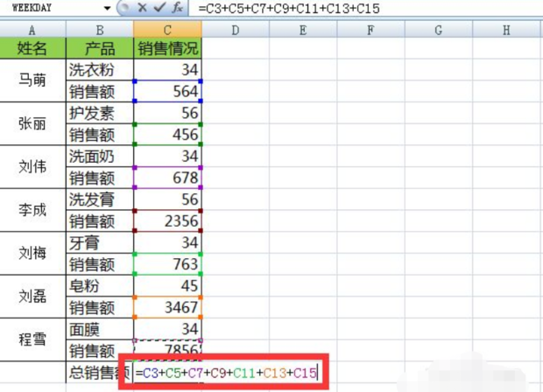The height and width of the screenshot is (392, 543).
Task: Click the product cell 面膜
Action: (100, 329)
